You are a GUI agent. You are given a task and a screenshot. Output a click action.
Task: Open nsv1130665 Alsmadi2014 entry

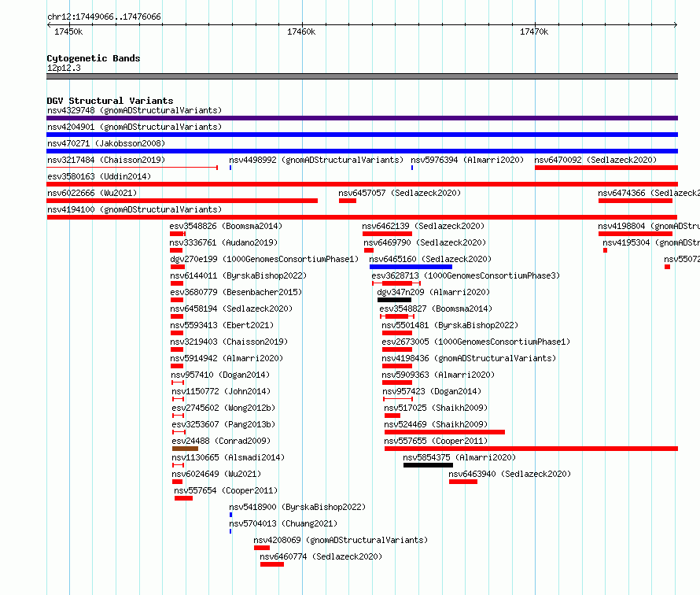[228, 457]
